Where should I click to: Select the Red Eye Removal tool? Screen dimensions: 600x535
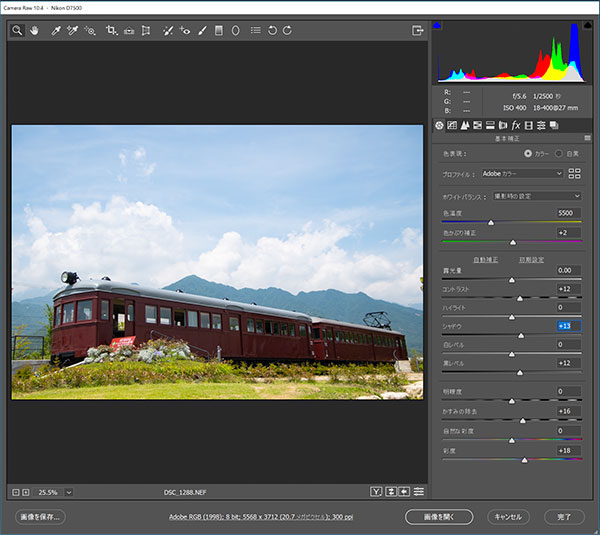[185, 31]
